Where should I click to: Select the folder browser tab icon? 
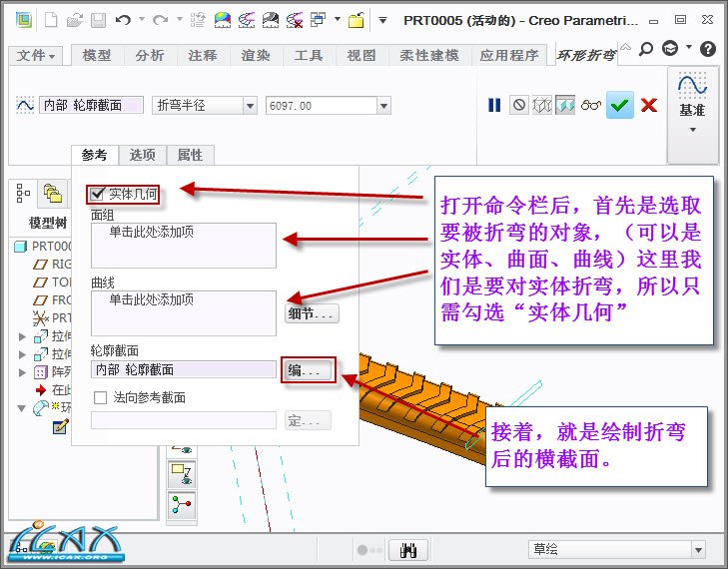[53, 193]
